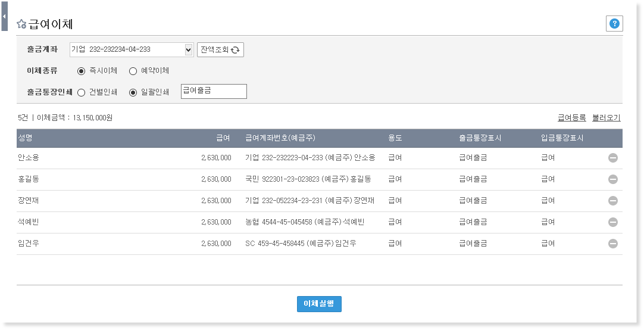Select the name cell 홍길동

tap(29, 179)
